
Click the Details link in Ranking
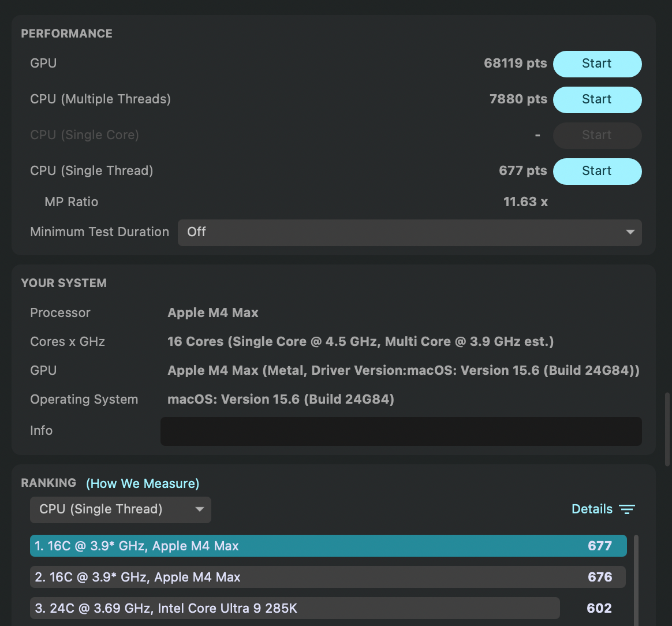(592, 509)
